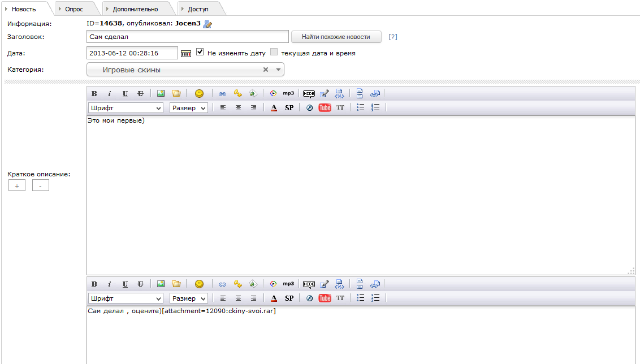Screen dimensions: 640x364
Task: Switch to the 'Опрос' tab
Action: tap(74, 9)
